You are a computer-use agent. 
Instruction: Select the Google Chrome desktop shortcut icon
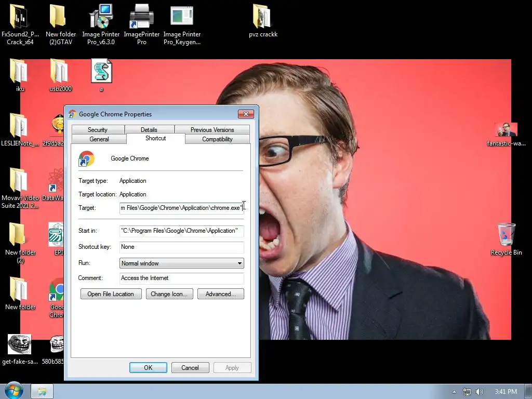click(x=56, y=298)
